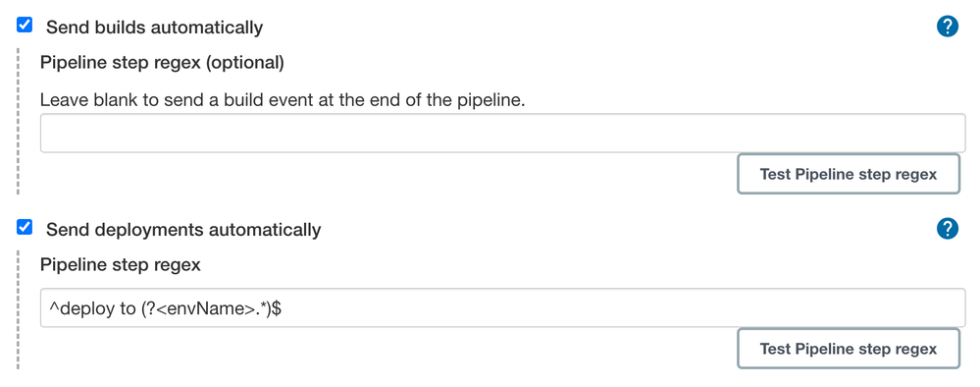The image size is (980, 387).
Task: Click the deployments 'Pipeline step regex' label
Action: pyautogui.click(x=120, y=265)
